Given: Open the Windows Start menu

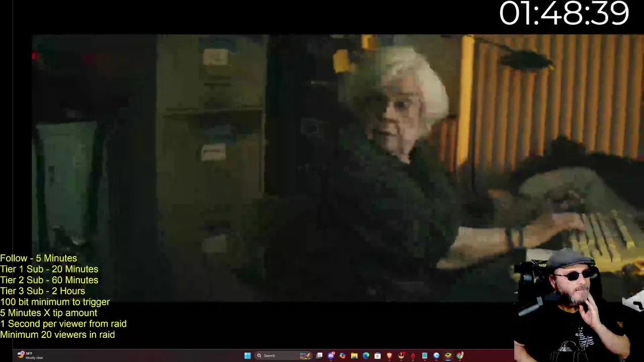Looking at the screenshot, I should click(x=248, y=355).
